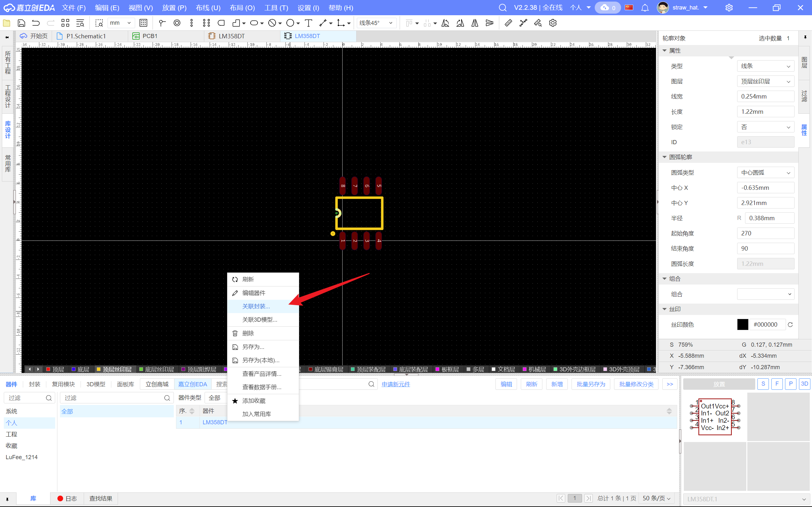Collapse the 圆弧轮廓 section
This screenshot has width=812, height=507.
[665, 157]
